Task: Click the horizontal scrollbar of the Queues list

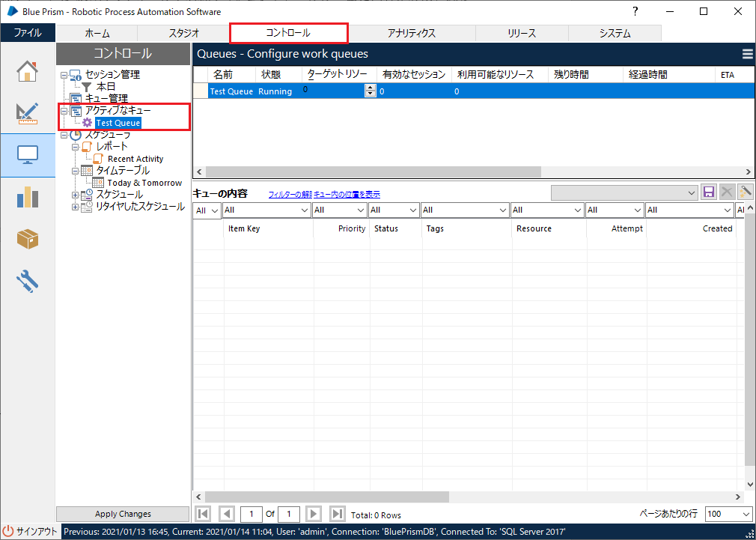Action: 374,172
